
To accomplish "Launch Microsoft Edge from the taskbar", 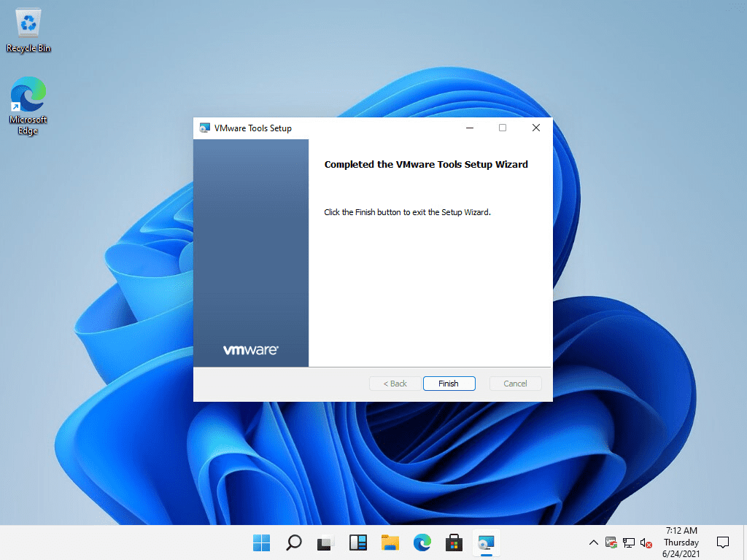I will pyautogui.click(x=422, y=542).
